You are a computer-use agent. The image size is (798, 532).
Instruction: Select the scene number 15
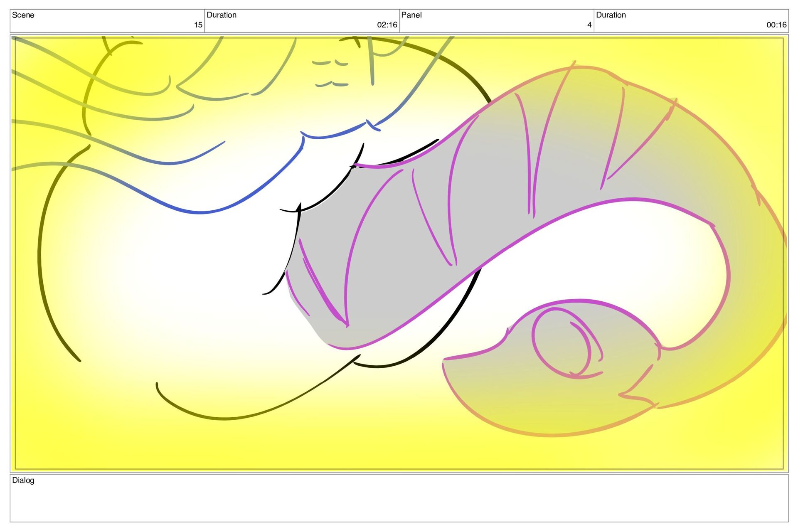pyautogui.click(x=198, y=25)
